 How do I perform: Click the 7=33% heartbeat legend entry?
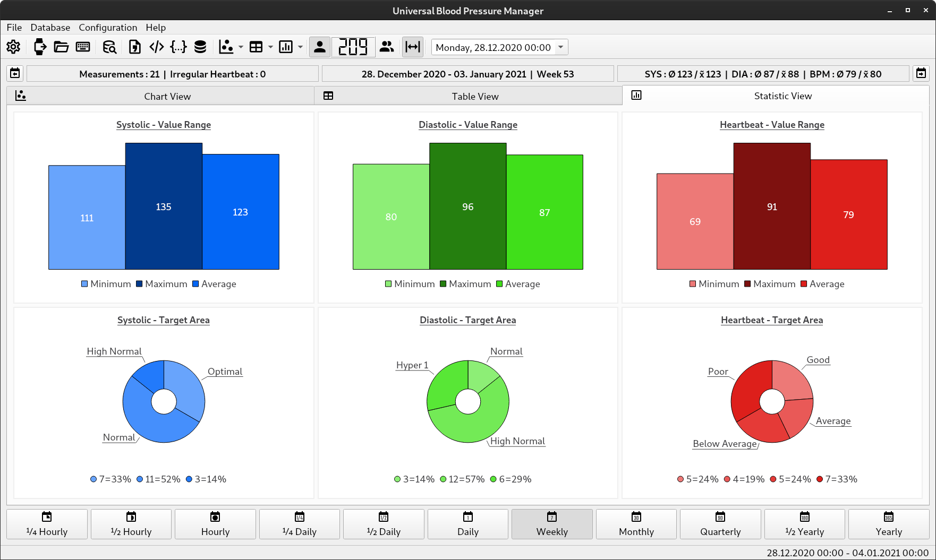837,479
